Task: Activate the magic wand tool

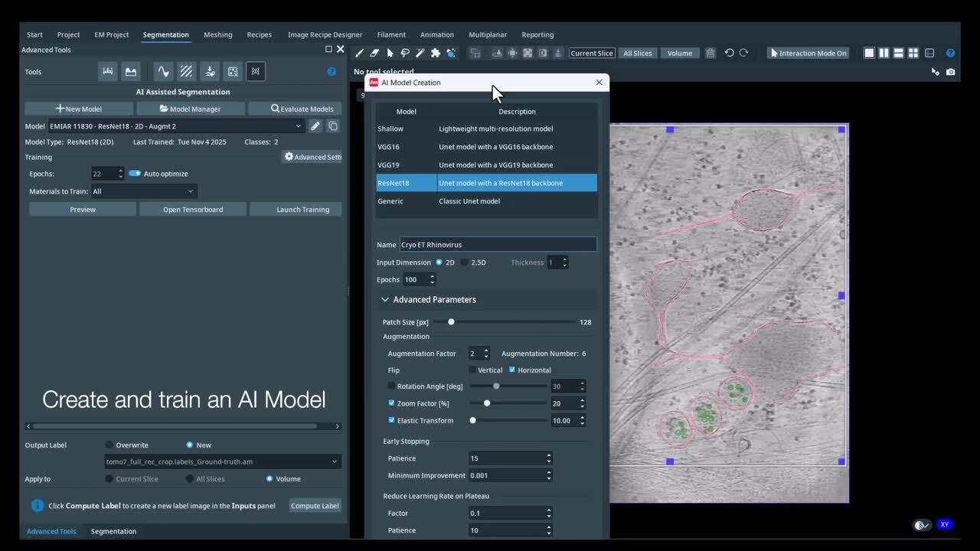Action: pyautogui.click(x=420, y=53)
